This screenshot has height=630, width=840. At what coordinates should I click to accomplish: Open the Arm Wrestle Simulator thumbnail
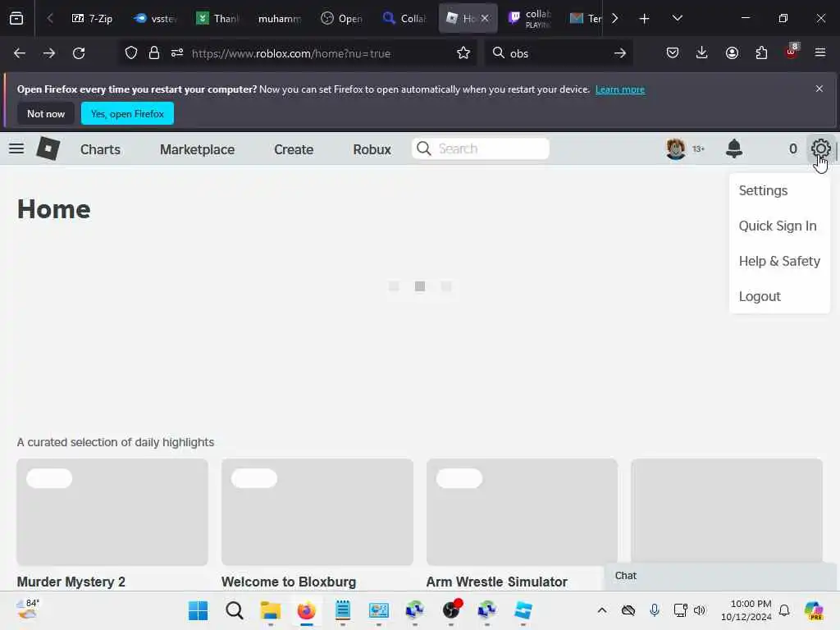[x=522, y=512]
